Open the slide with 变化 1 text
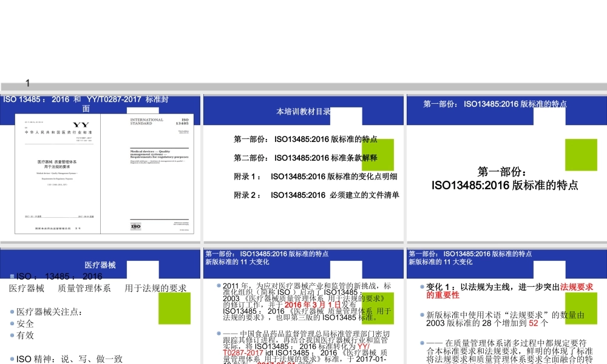The width and height of the screenshot is (607, 364). (507, 306)
